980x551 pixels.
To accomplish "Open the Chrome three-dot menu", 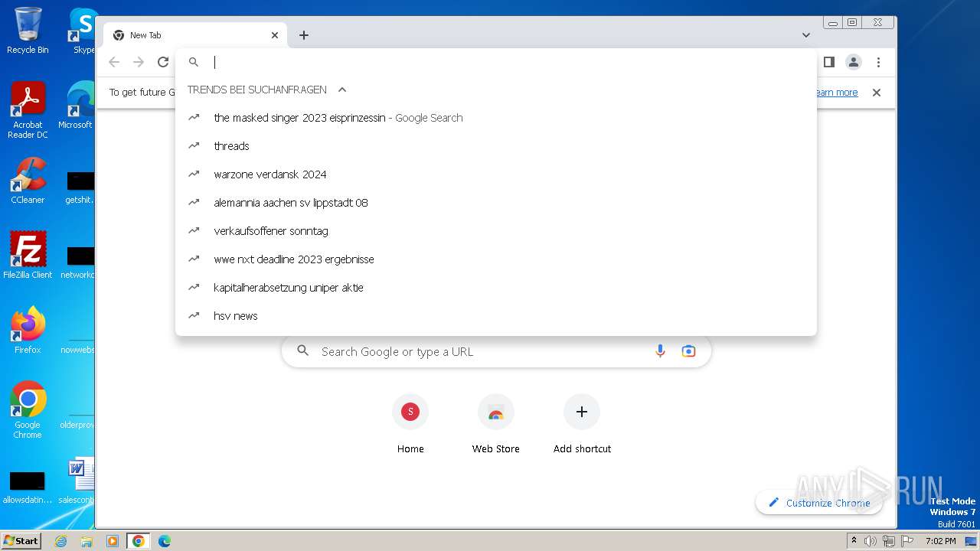I will tap(878, 62).
